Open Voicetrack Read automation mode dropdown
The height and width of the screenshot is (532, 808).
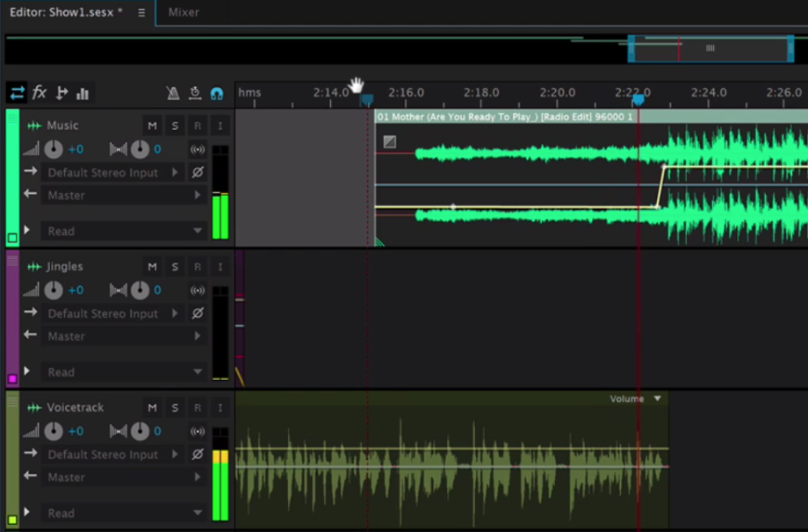(124, 514)
